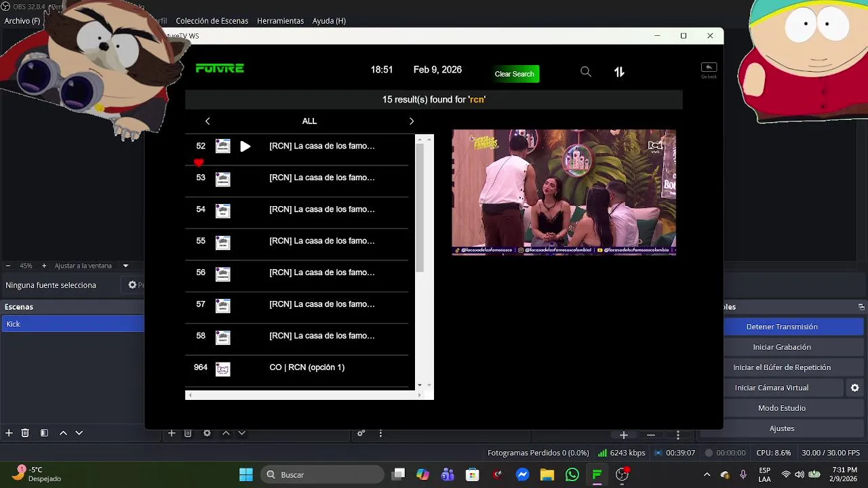868x488 pixels.
Task: Click the channel logo icon for row 55
Action: click(222, 243)
